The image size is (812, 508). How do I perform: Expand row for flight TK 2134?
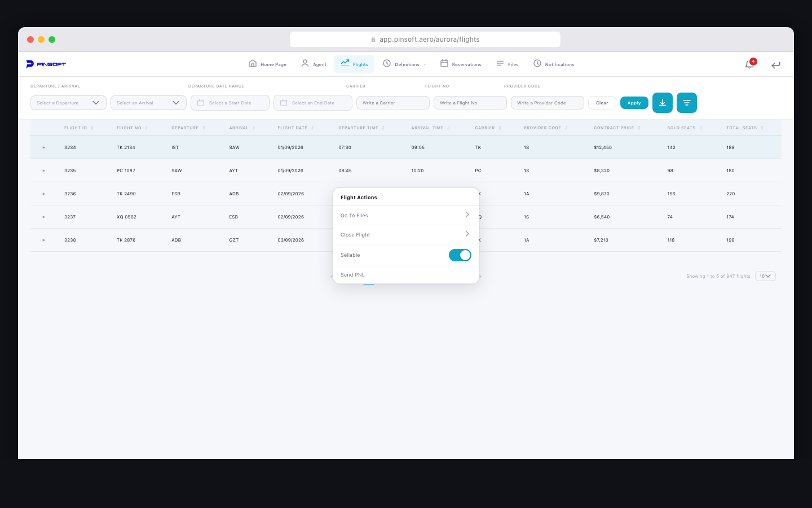43,147
